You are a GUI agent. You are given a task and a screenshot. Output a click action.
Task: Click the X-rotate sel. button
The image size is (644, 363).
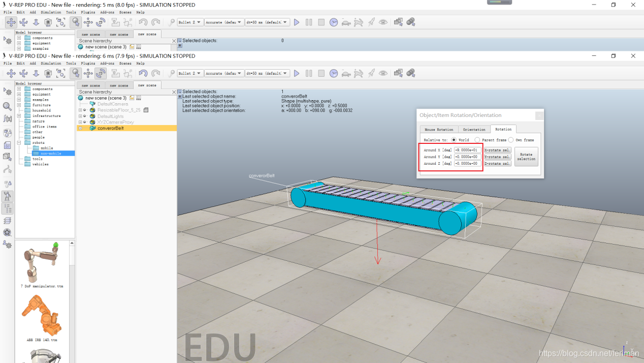497,150
